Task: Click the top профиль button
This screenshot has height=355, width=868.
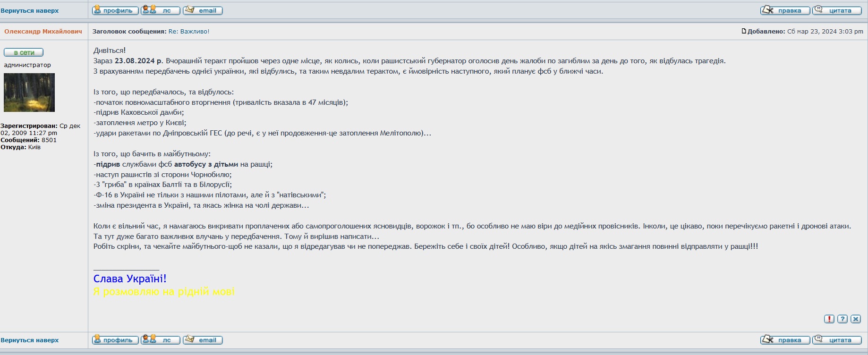Action: point(115,10)
